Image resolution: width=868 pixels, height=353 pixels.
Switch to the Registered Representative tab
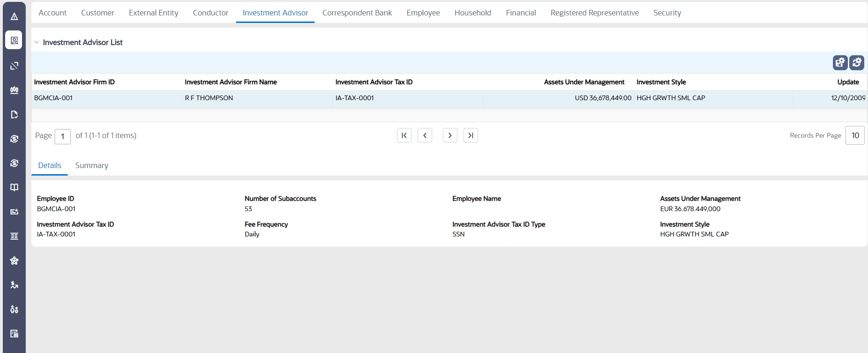pyautogui.click(x=595, y=13)
